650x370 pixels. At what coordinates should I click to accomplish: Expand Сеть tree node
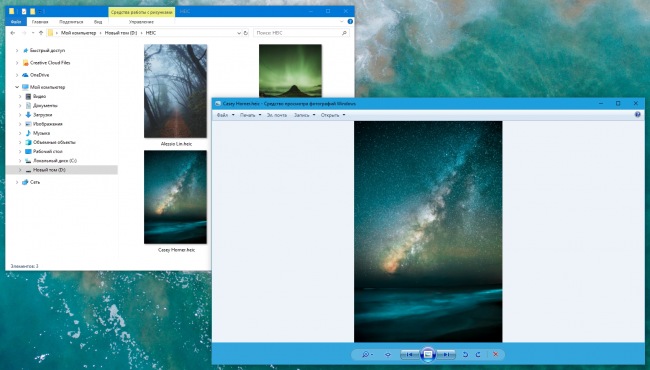tap(17, 182)
